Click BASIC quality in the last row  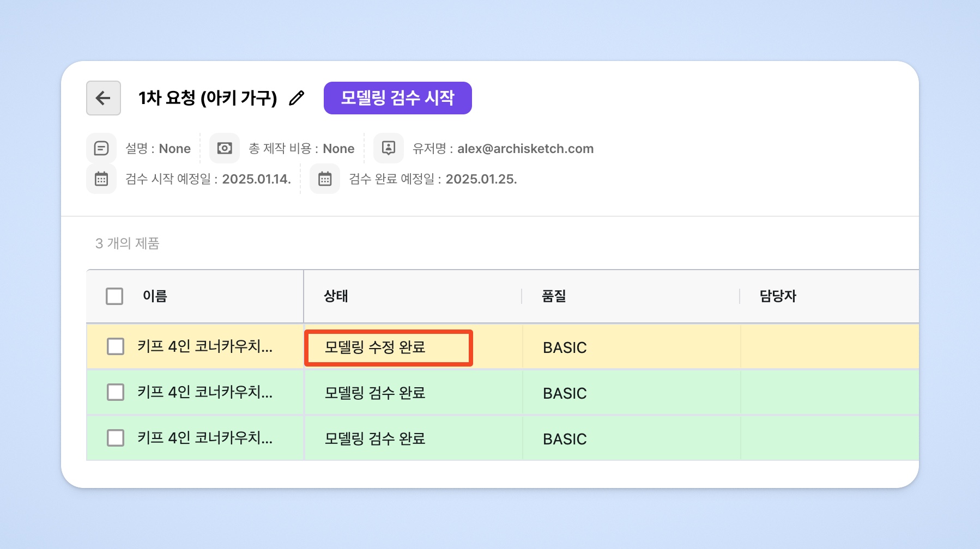coord(565,439)
